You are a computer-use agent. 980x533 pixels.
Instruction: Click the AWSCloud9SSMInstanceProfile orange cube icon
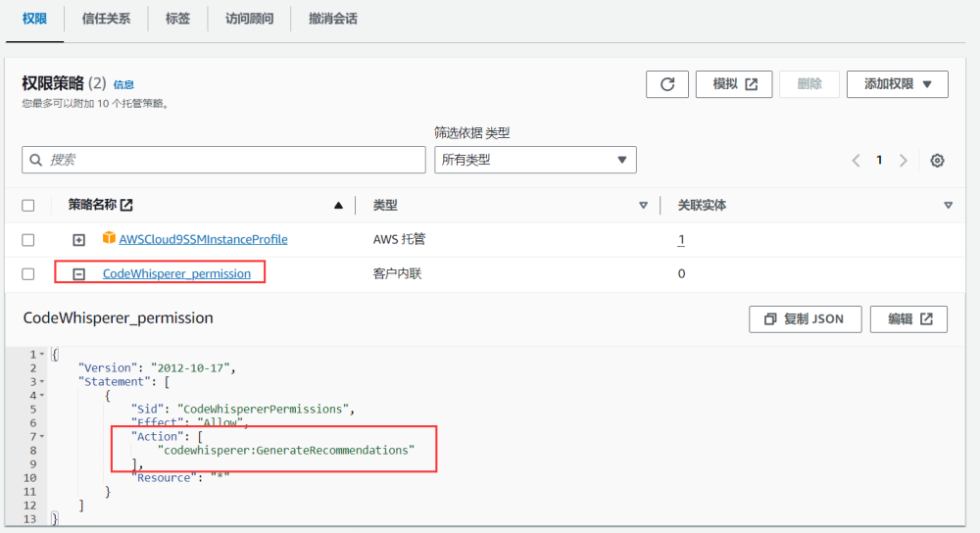pos(109,238)
